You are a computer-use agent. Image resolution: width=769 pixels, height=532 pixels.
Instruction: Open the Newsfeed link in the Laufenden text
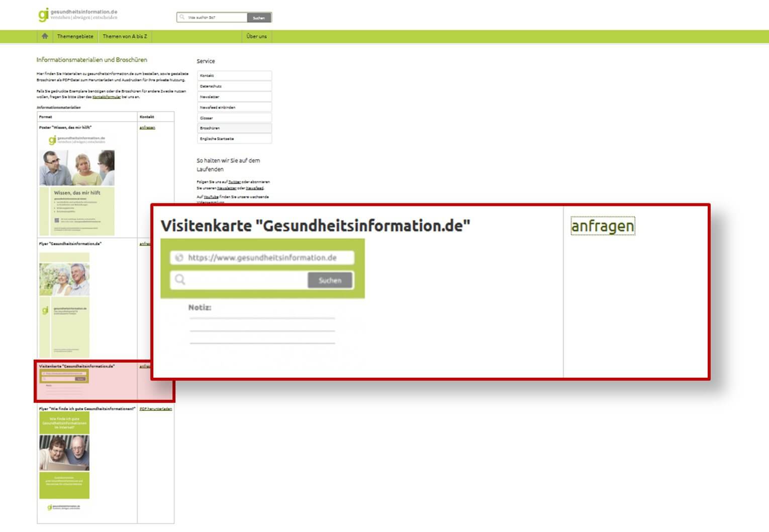[x=254, y=188]
